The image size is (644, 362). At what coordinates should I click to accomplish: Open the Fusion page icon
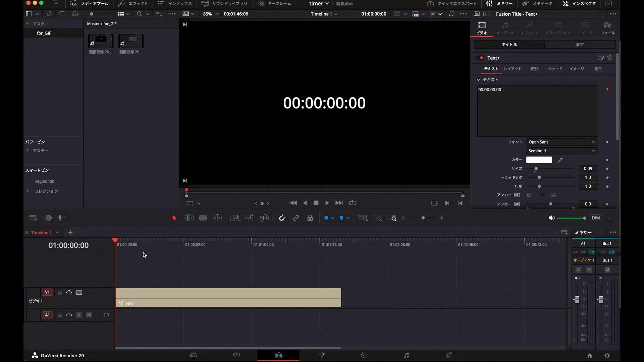(321, 355)
